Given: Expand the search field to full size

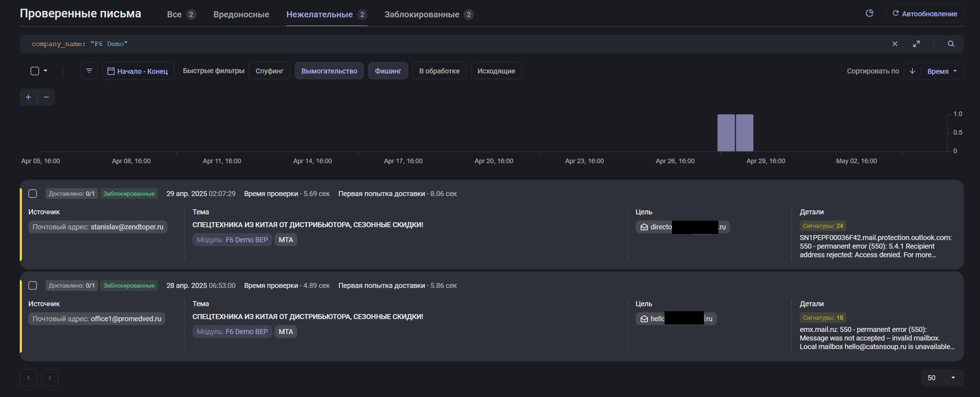Looking at the screenshot, I should click(916, 44).
